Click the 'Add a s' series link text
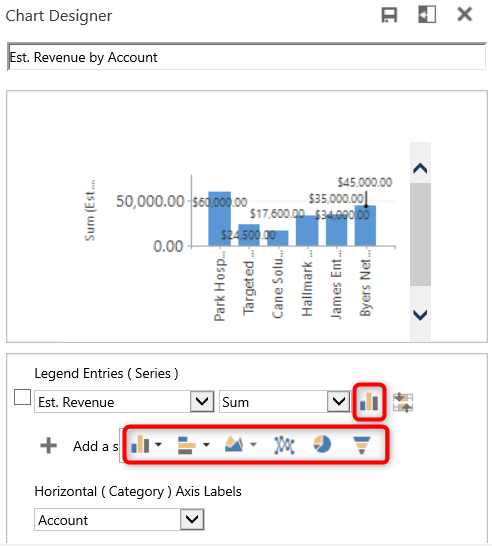492x546 pixels. point(96,446)
